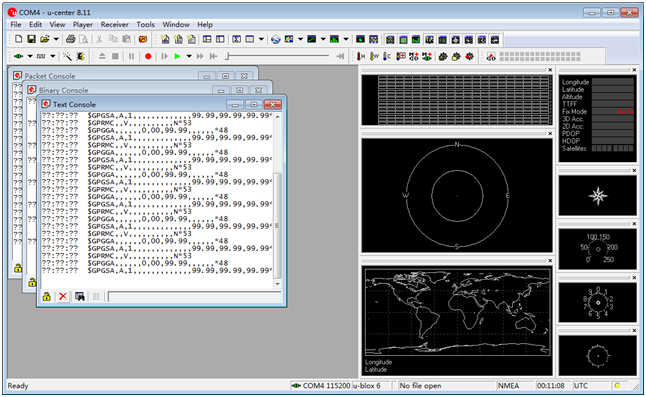Viewport: 646px width, 397px height.
Task: Click Text Console scroll down arrow
Action: tap(277, 284)
